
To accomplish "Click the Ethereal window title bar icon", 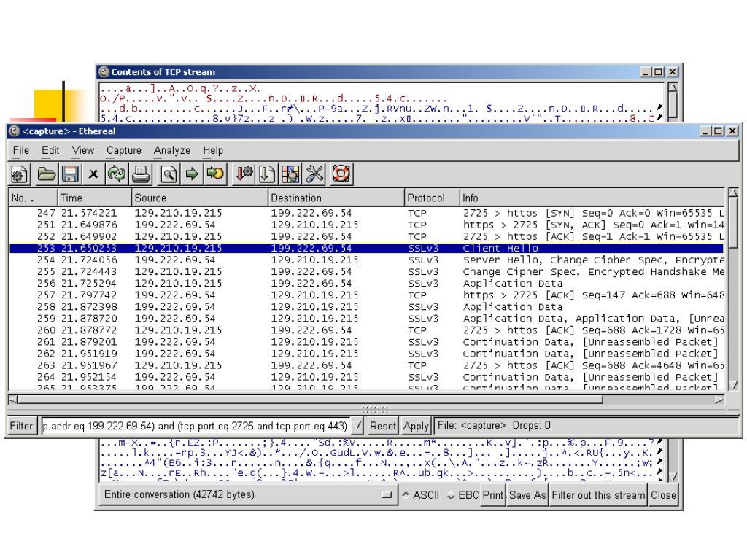I will click(x=15, y=131).
